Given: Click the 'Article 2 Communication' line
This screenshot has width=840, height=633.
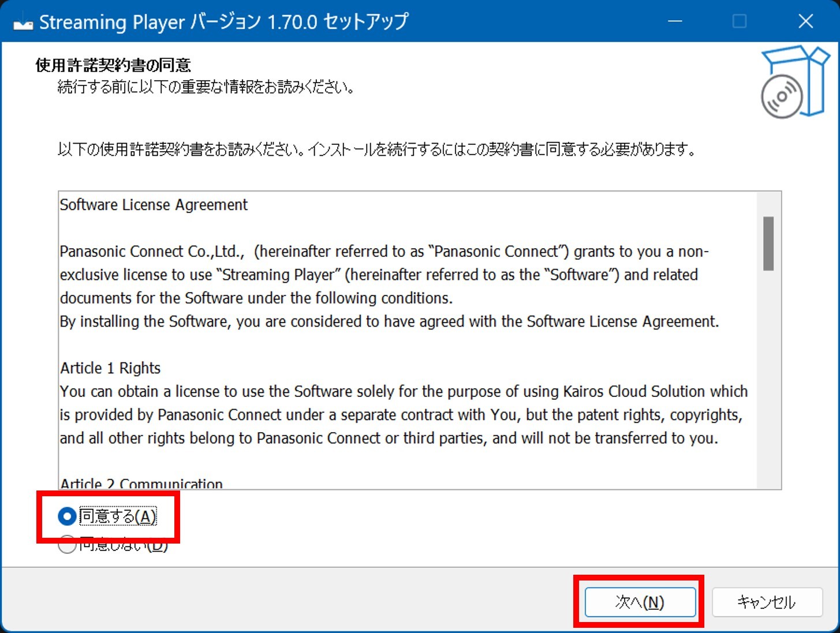Looking at the screenshot, I should [x=141, y=484].
